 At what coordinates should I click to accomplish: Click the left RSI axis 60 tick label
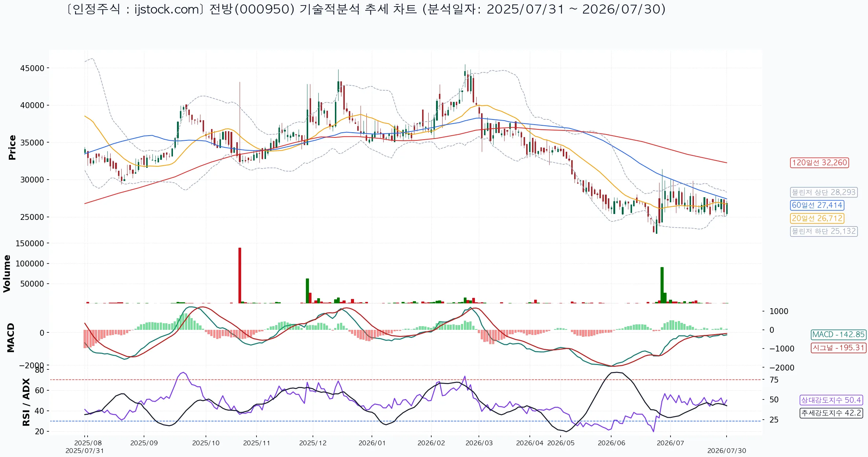click(39, 391)
